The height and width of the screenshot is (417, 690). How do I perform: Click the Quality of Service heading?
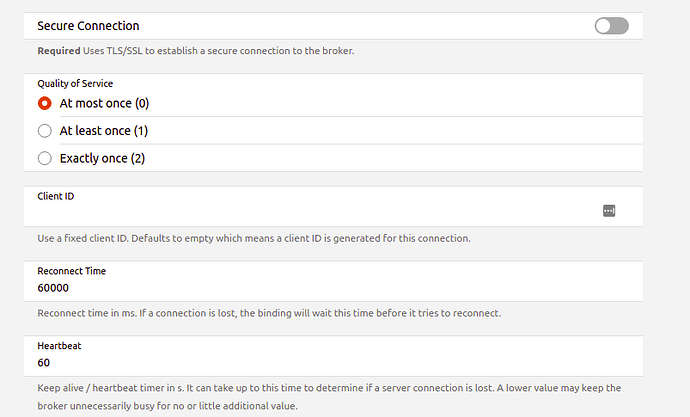[x=75, y=84]
